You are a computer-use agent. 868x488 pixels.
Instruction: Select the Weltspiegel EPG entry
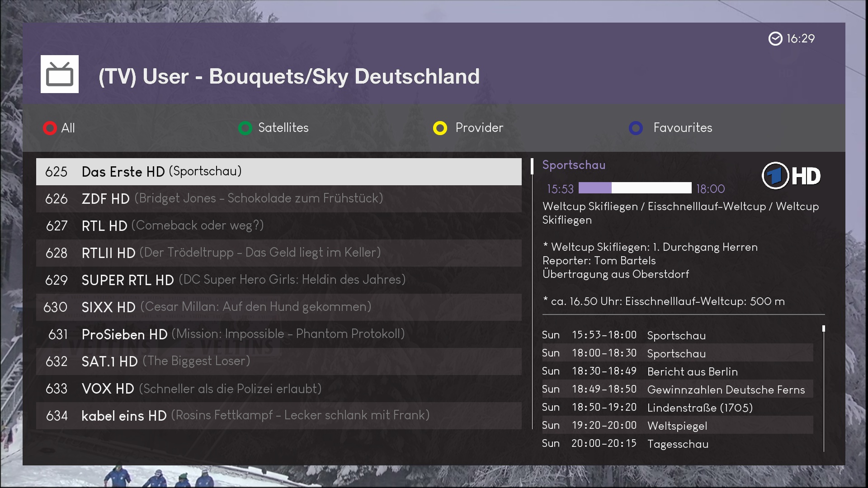coord(678,425)
